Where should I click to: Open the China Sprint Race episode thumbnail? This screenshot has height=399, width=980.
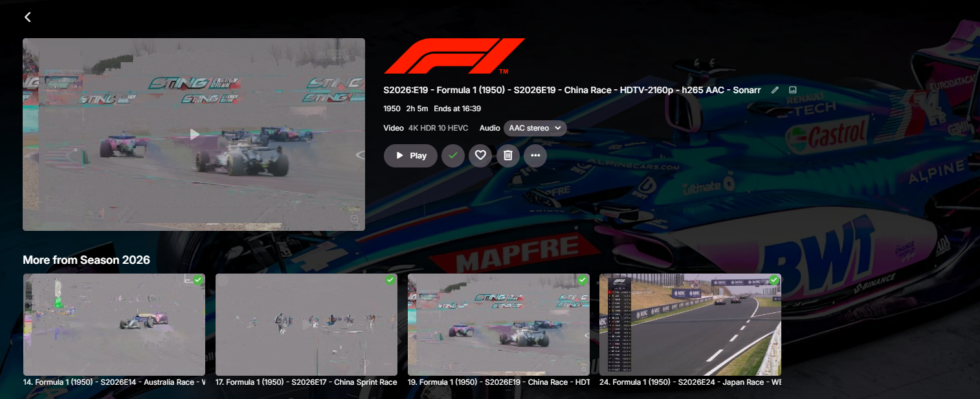point(306,325)
